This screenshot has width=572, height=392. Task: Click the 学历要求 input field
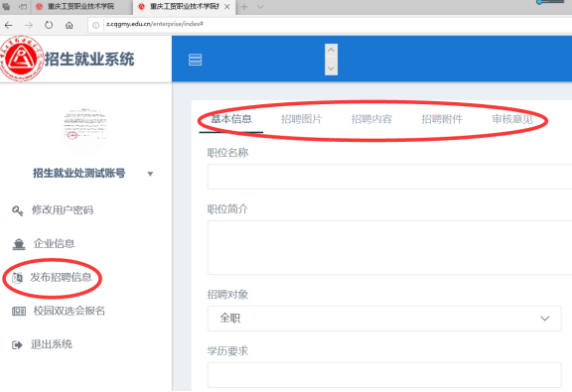coord(384,375)
